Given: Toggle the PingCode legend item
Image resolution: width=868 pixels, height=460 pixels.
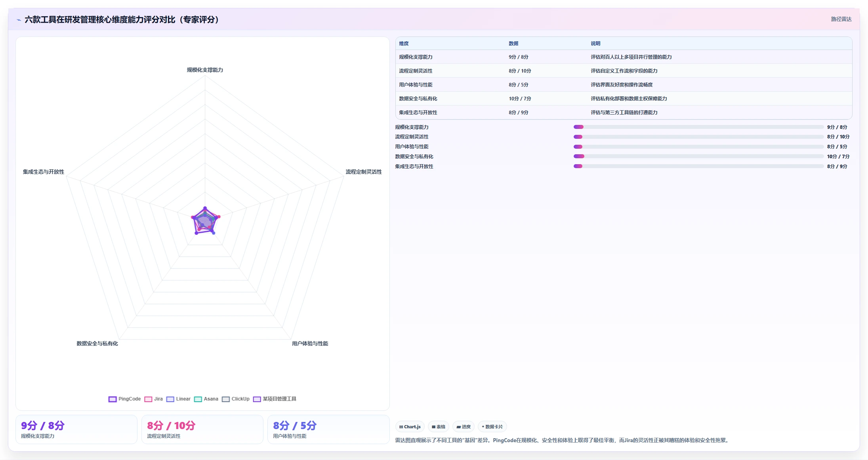Looking at the screenshot, I should pyautogui.click(x=124, y=399).
